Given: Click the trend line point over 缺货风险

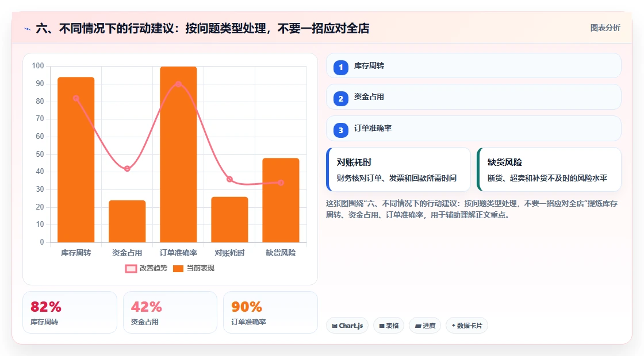Looking at the screenshot, I should tap(281, 183).
